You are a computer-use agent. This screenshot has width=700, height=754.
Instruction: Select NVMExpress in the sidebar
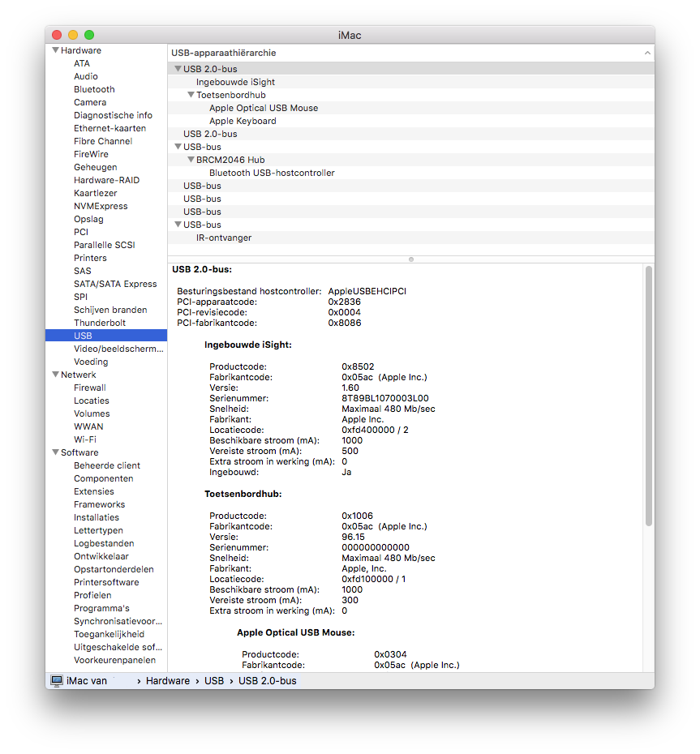point(101,206)
